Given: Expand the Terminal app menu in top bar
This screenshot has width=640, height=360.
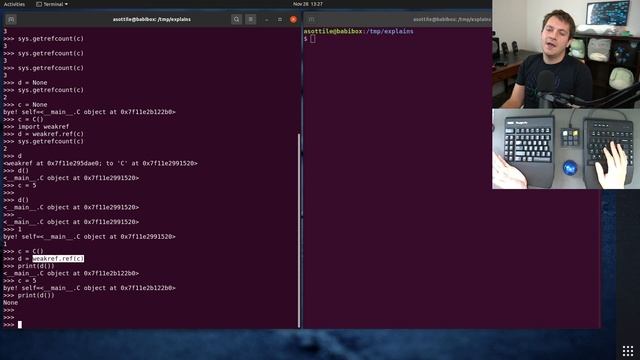Looking at the screenshot, I should [52, 4].
